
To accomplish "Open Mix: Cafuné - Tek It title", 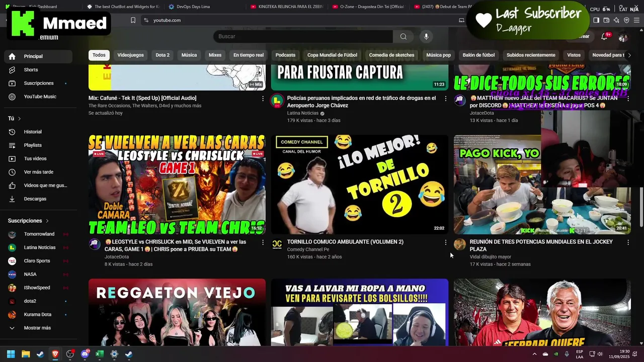I will click(142, 98).
